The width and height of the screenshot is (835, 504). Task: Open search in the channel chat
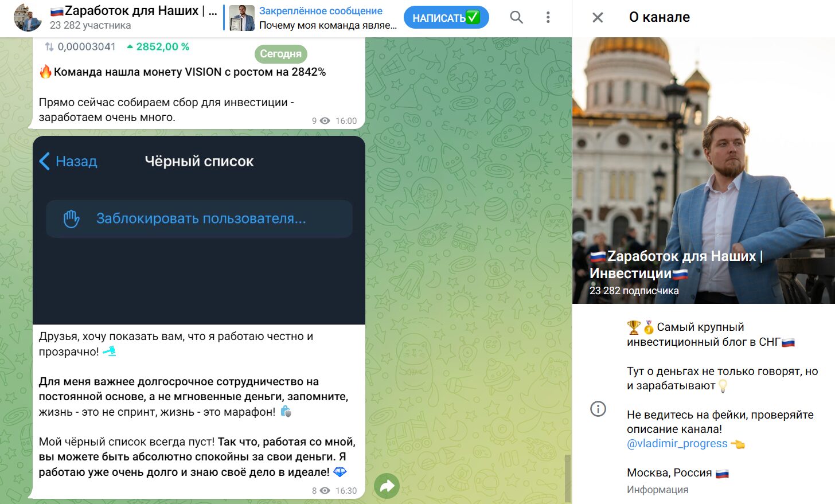click(x=516, y=17)
